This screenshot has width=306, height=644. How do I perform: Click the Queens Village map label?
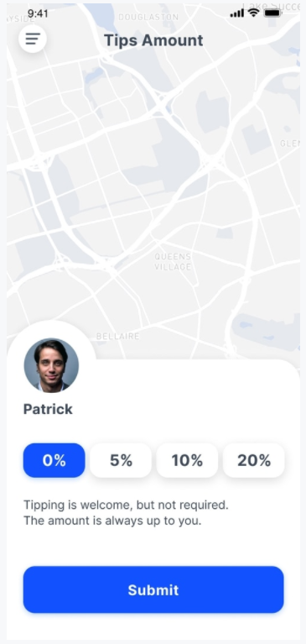(173, 262)
